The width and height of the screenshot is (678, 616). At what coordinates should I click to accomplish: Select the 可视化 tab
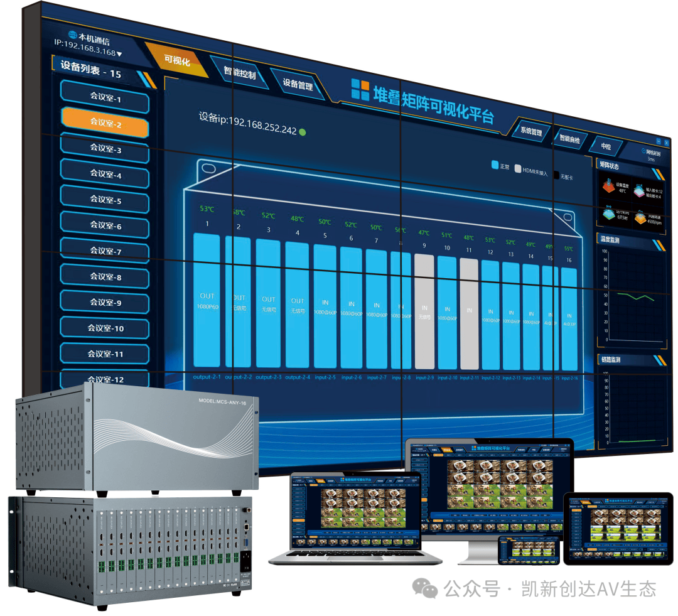(176, 61)
